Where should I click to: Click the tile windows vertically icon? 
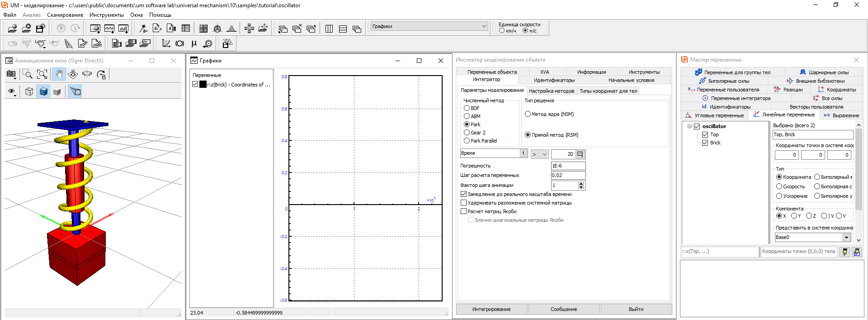coord(329,29)
